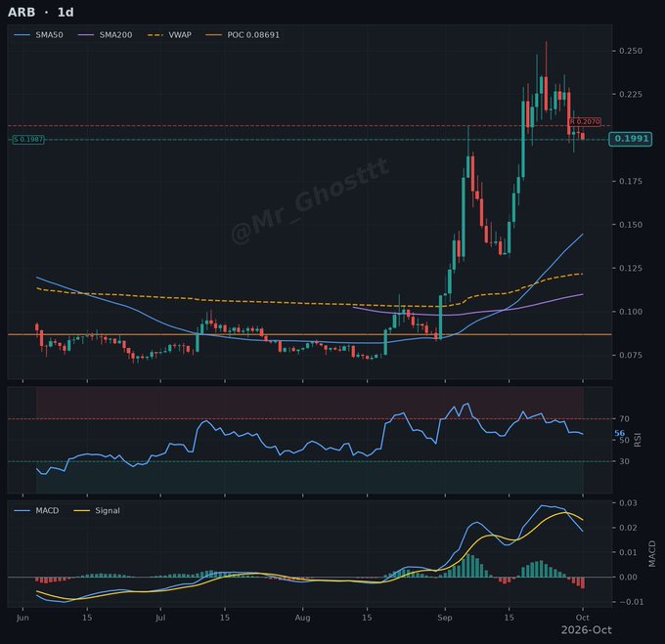This screenshot has height=644, width=665.
Task: Click the S 0.1987 support tag
Action: click(28, 140)
